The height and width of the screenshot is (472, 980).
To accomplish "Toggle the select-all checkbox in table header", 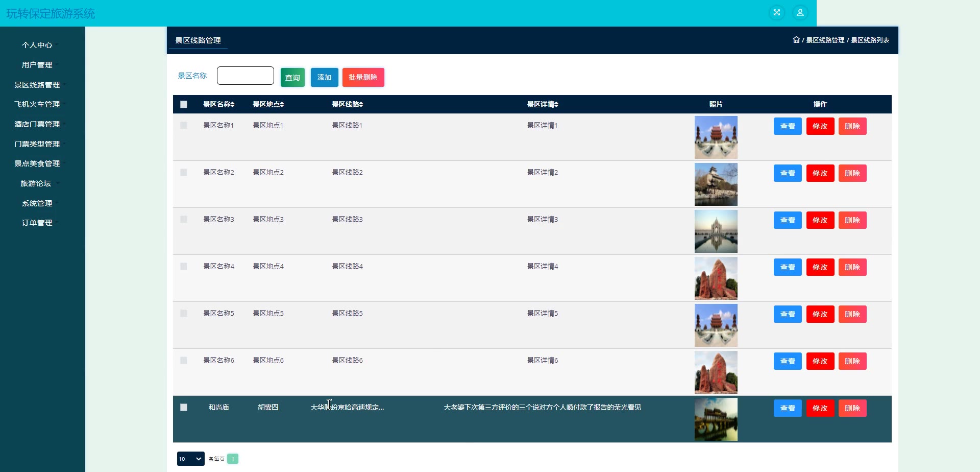I will (x=184, y=104).
